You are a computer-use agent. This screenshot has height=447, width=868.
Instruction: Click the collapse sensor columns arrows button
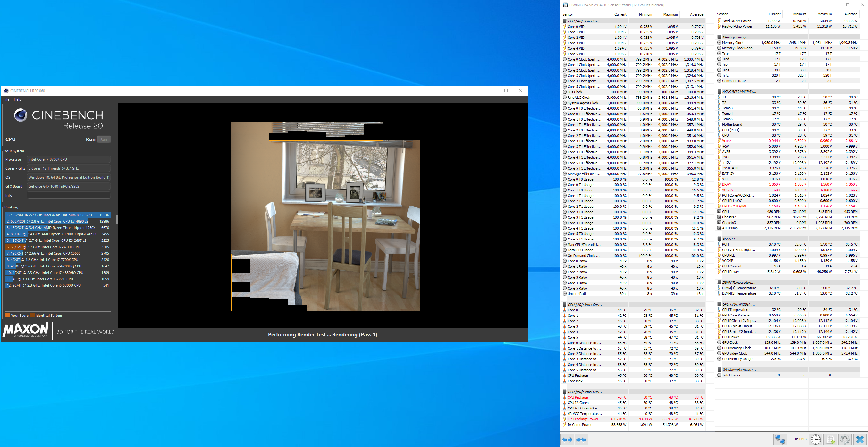coord(581,439)
